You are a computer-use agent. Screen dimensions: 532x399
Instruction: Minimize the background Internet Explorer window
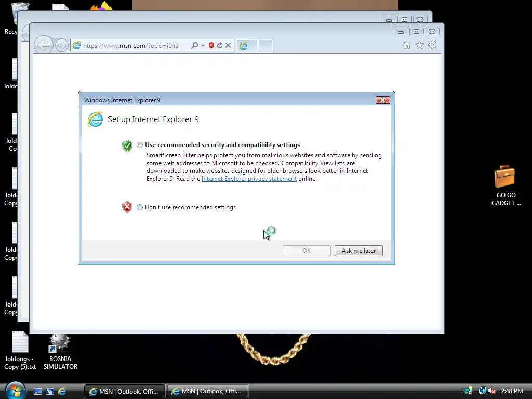389,19
